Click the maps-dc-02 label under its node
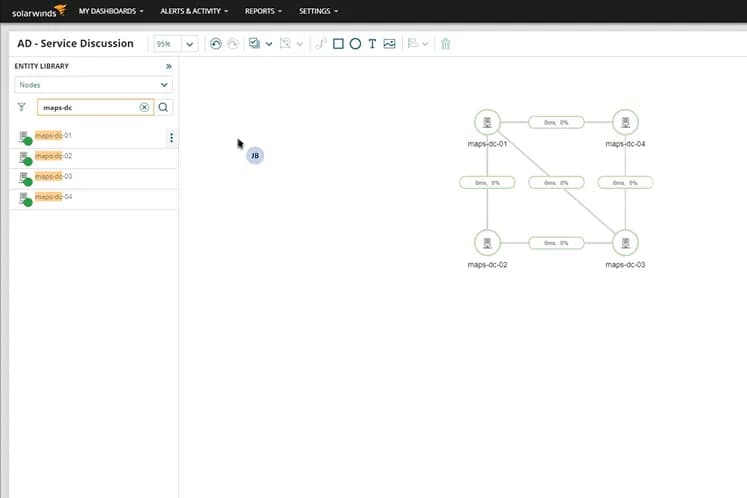 click(x=487, y=264)
